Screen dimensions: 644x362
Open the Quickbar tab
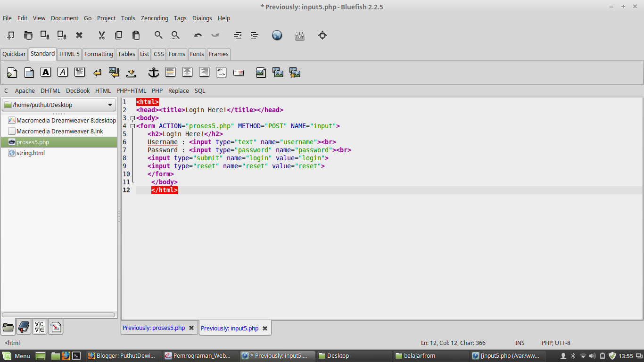coord(14,54)
